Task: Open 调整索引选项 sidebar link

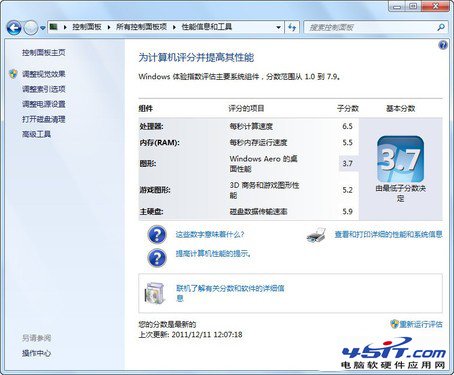Action: tap(44, 89)
